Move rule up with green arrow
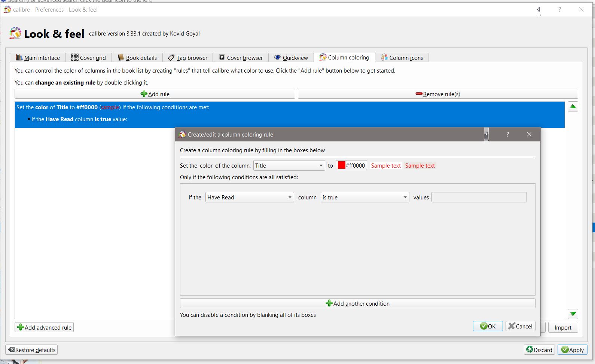Viewport: 595px width, 364px height. (573, 107)
